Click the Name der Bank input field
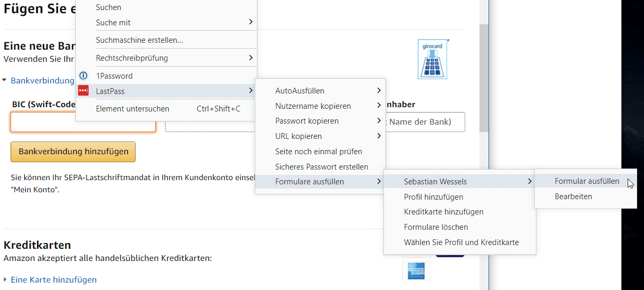Screen dimensions: 644x290 pyautogui.click(x=425, y=122)
